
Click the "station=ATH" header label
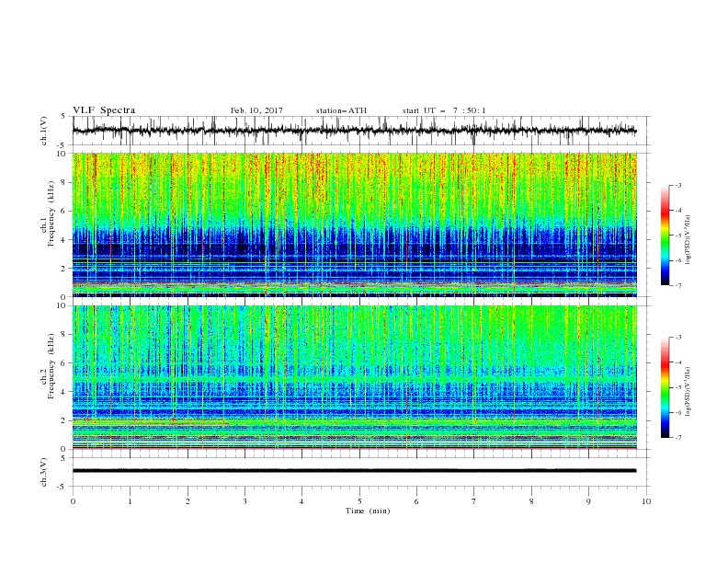click(341, 110)
